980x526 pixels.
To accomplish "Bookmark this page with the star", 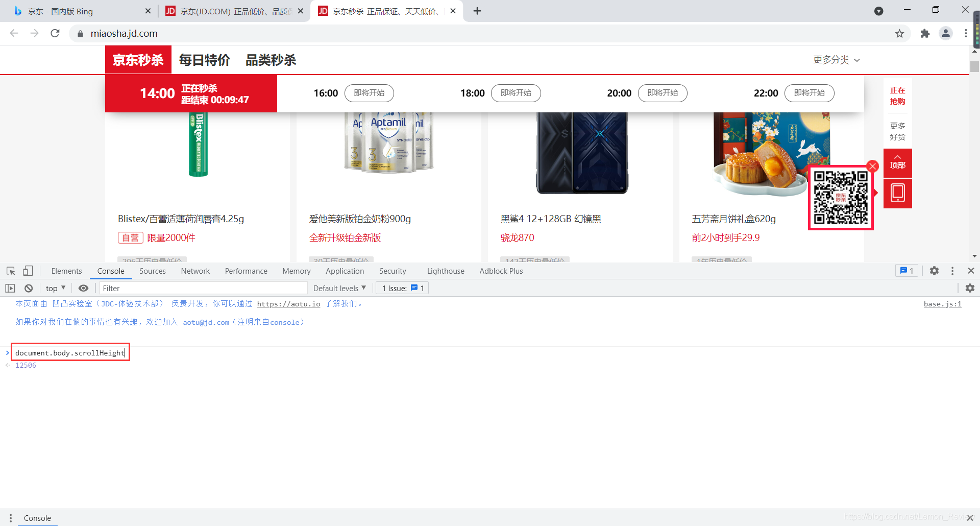I will [900, 33].
